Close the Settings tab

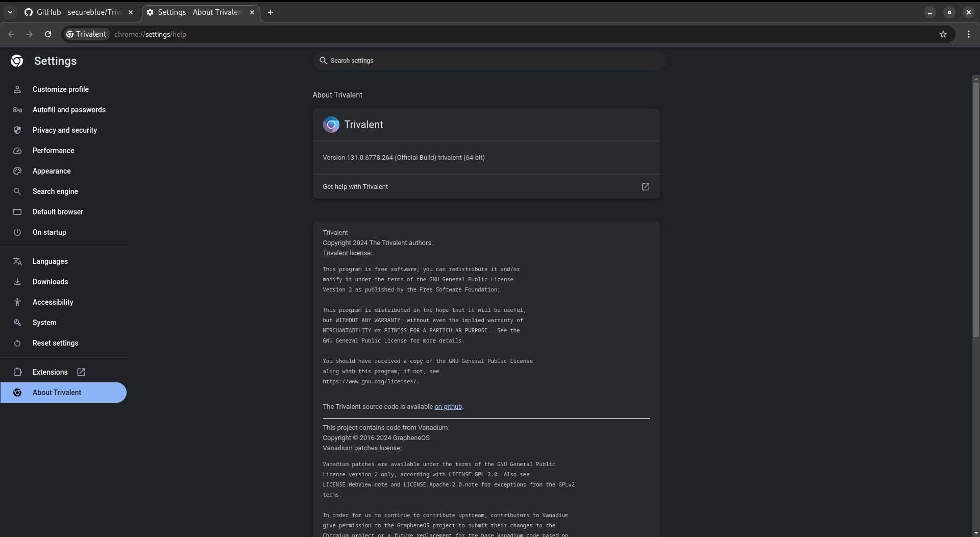[252, 12]
